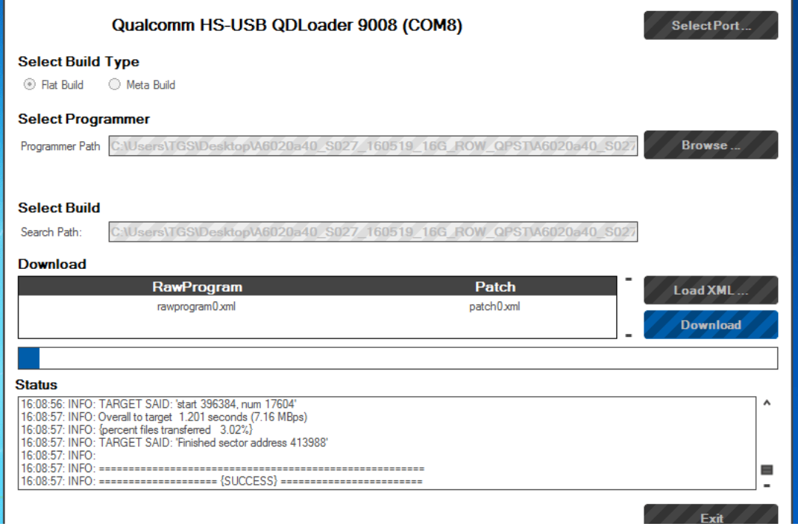This screenshot has height=532, width=798.
Task: Click the Search Path text field
Action: (x=373, y=232)
